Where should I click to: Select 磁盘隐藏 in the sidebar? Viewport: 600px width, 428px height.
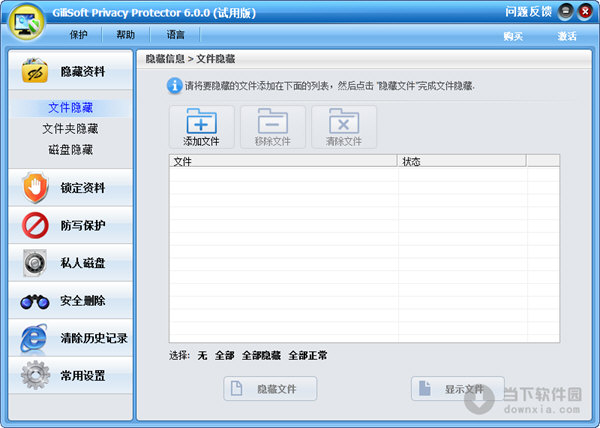70,150
